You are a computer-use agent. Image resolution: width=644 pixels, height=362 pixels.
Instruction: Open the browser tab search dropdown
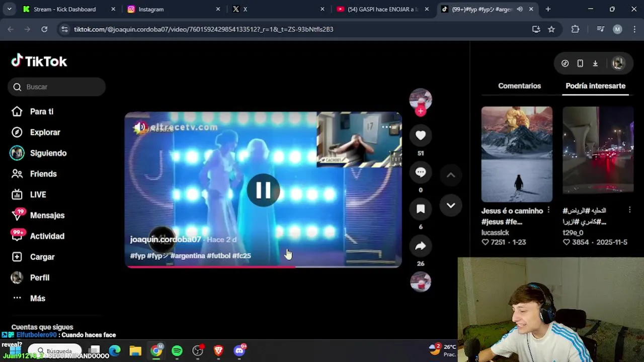(9, 9)
